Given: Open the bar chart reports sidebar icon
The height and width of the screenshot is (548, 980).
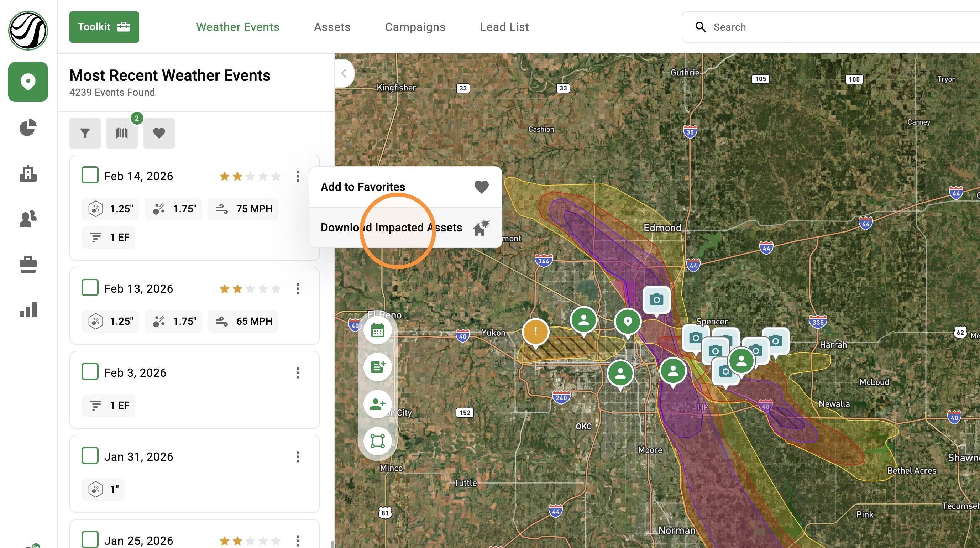Looking at the screenshot, I should point(28,310).
